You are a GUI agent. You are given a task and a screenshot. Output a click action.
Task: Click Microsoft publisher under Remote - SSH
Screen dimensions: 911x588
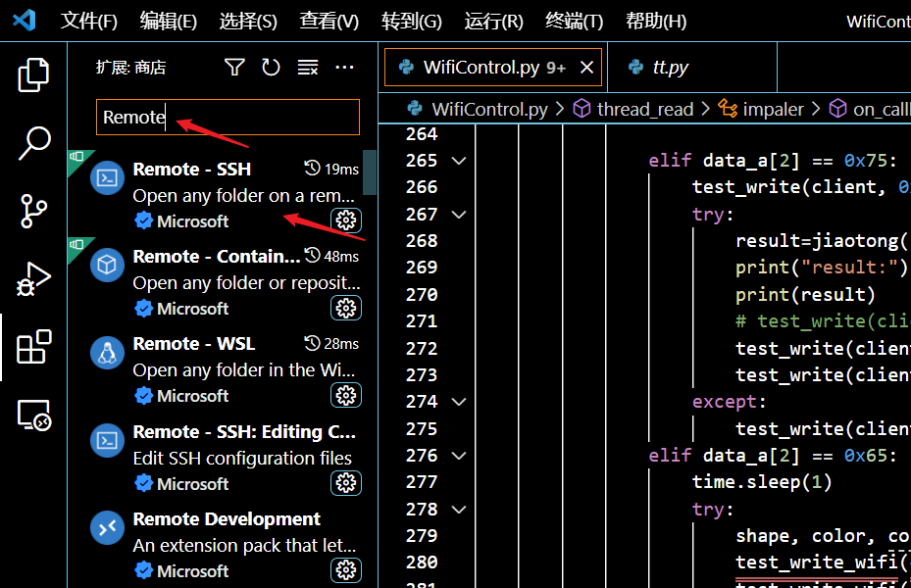[x=192, y=221]
